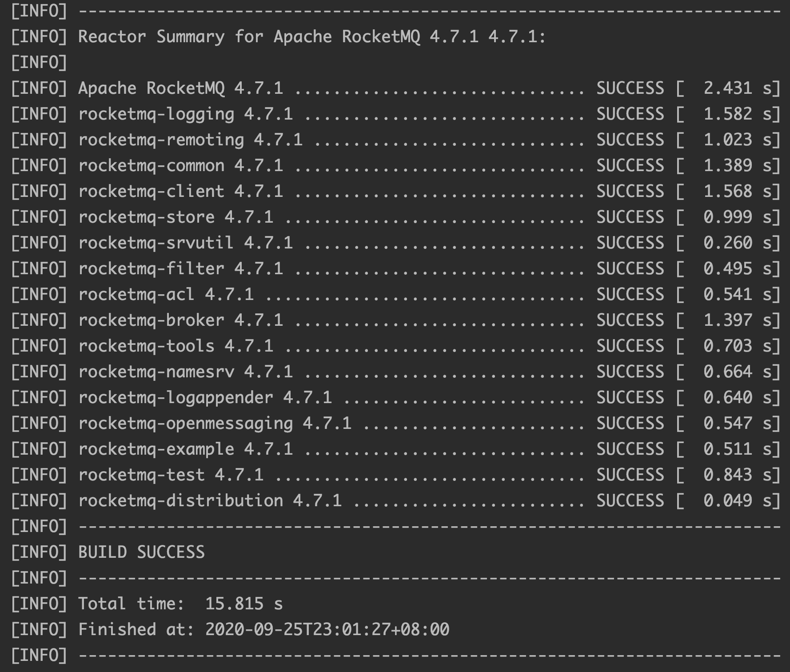Click the 'Total time: 15.815 s' line

pos(180,604)
